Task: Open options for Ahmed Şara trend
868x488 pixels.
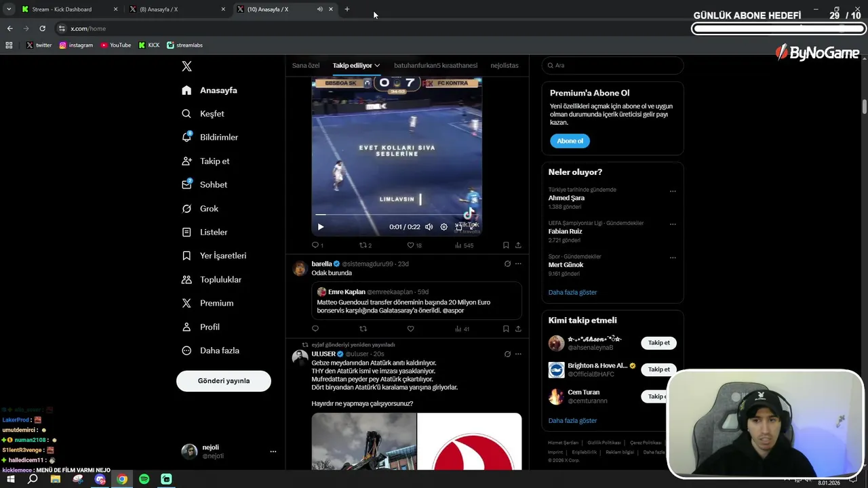Action: [673, 191]
